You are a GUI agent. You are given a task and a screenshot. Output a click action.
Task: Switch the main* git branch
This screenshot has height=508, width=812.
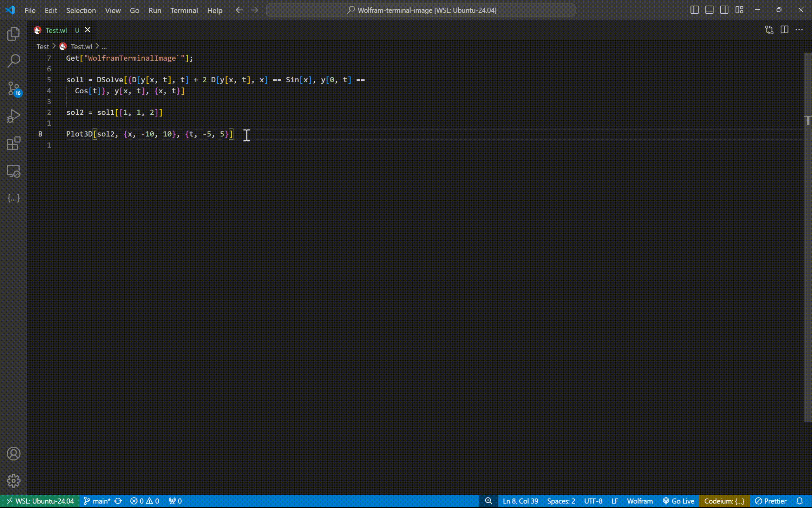point(97,501)
